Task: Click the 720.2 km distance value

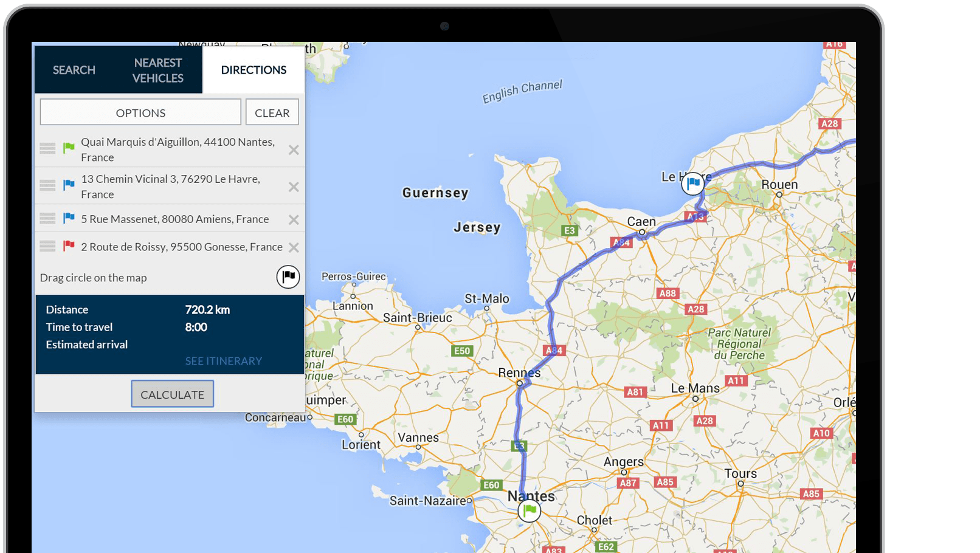Action: (x=207, y=310)
